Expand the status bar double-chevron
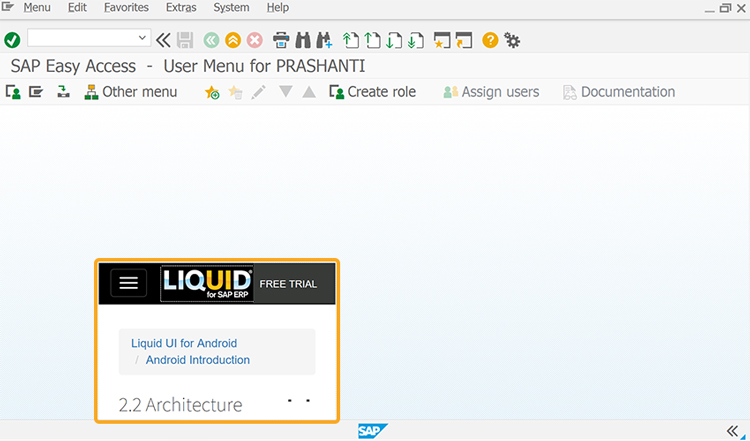The width and height of the screenshot is (750, 441). [x=732, y=431]
